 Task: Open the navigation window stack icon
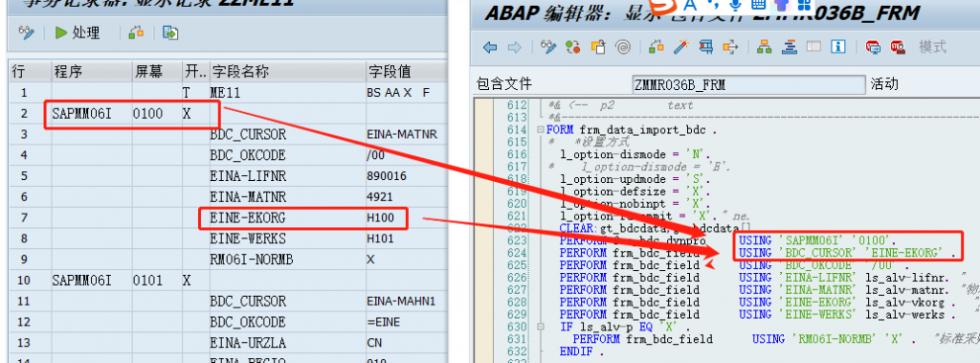(789, 47)
